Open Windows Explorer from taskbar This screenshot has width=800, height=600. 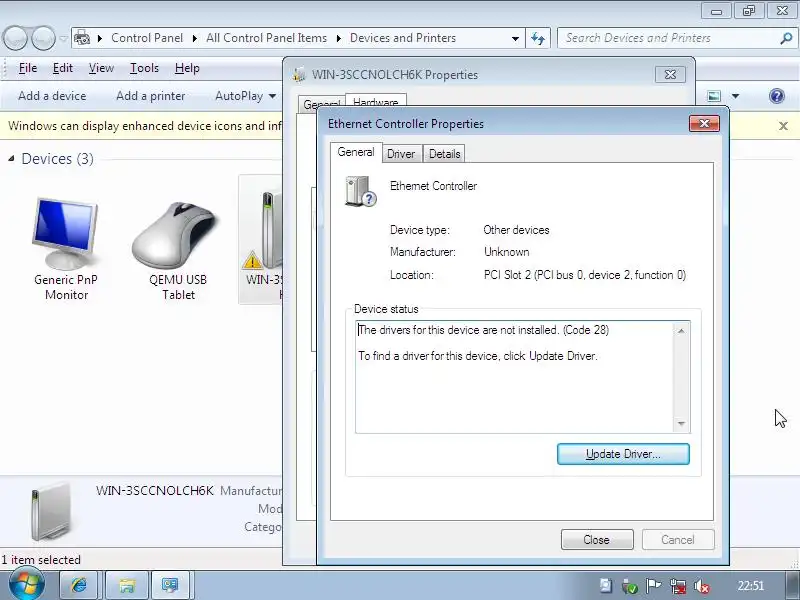[x=127, y=585]
